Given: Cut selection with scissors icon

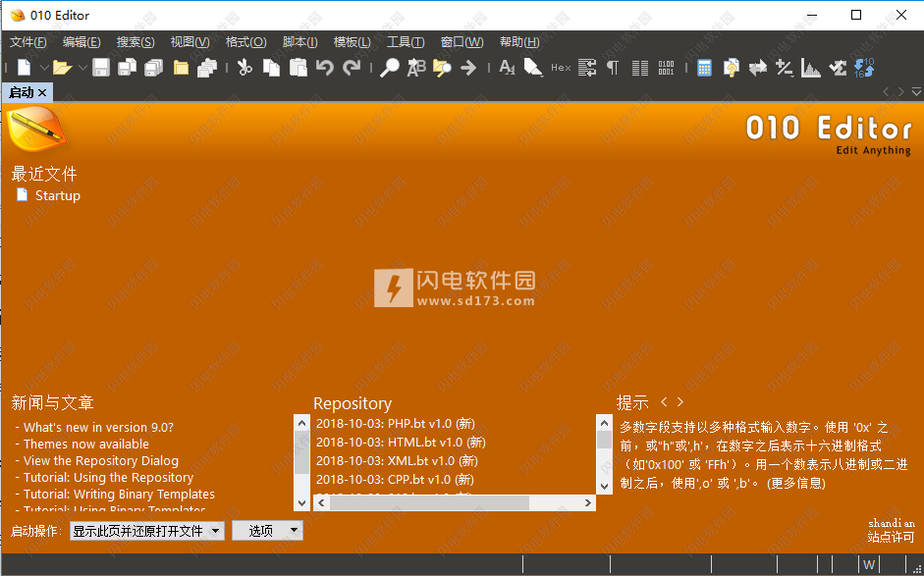Looking at the screenshot, I should [x=245, y=68].
